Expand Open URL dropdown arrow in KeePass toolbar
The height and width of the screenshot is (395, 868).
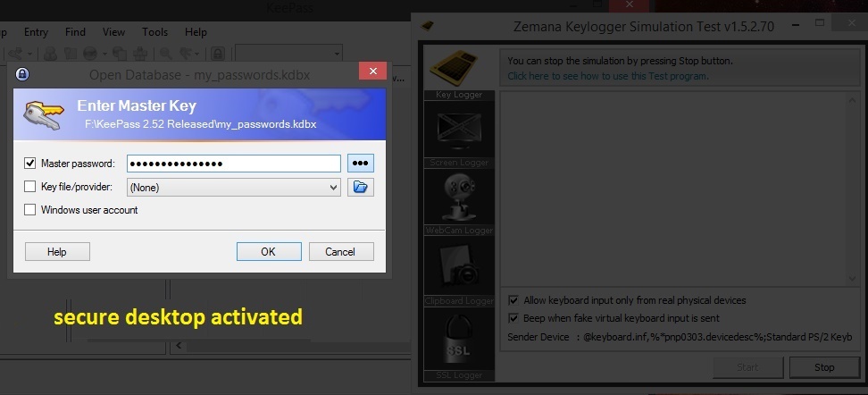[104, 54]
